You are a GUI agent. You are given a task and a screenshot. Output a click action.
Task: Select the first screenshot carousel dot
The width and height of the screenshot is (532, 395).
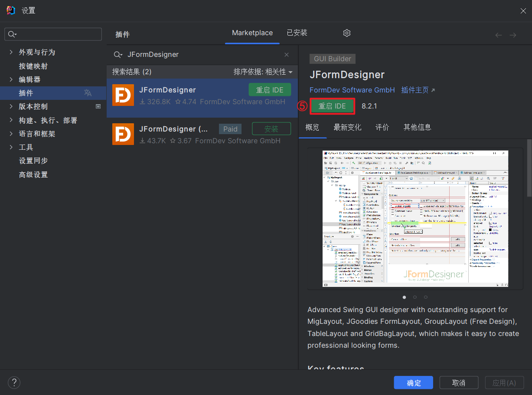[405, 297]
